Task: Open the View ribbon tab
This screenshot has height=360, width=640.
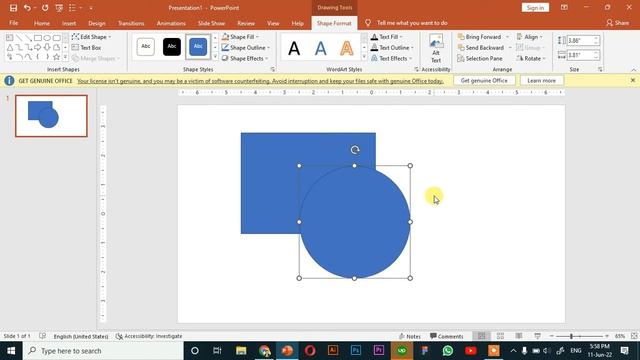Action: (273, 23)
